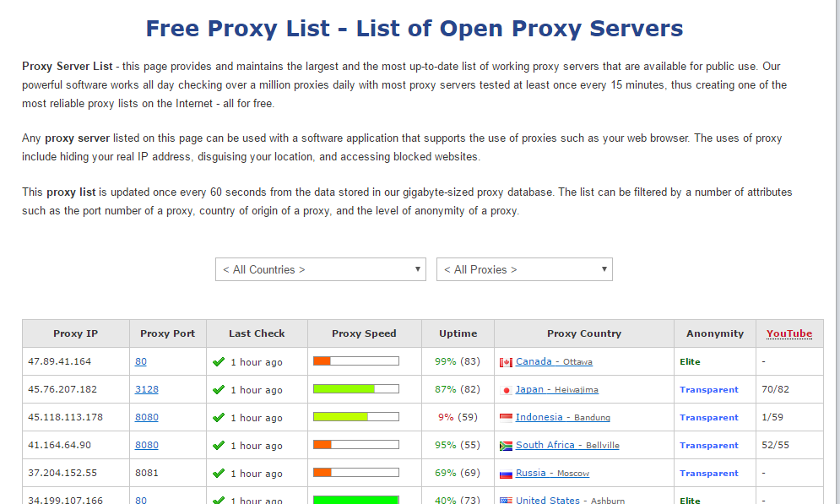Click speed bar for 47.89.41.164
The height and width of the screenshot is (504, 840).
tap(356, 361)
